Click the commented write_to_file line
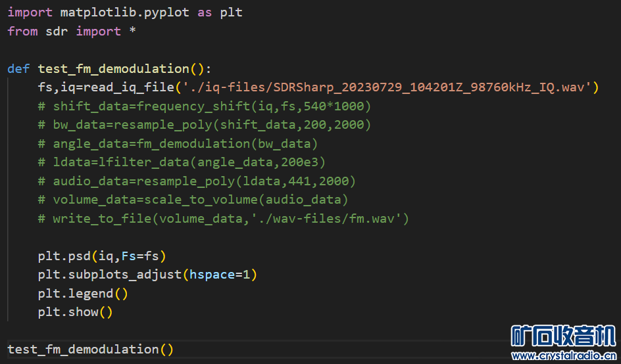The width and height of the screenshot is (621, 364). point(224,218)
